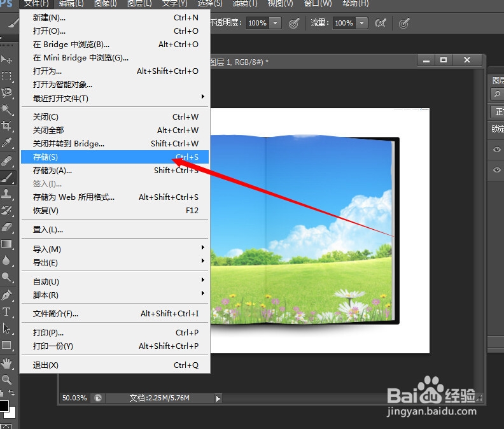504x429 pixels.
Task: Select the Blur tool
Action: coord(6,260)
